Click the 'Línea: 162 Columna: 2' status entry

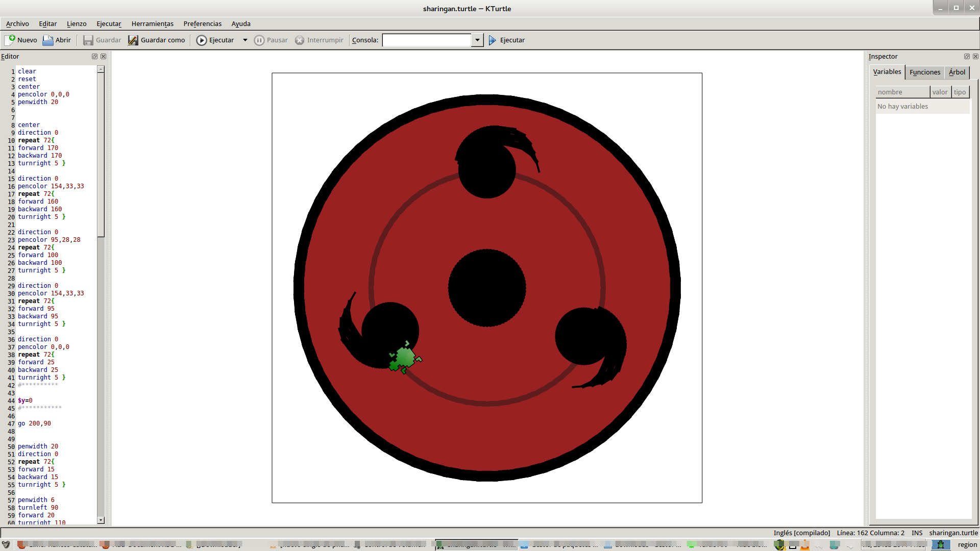(x=870, y=533)
